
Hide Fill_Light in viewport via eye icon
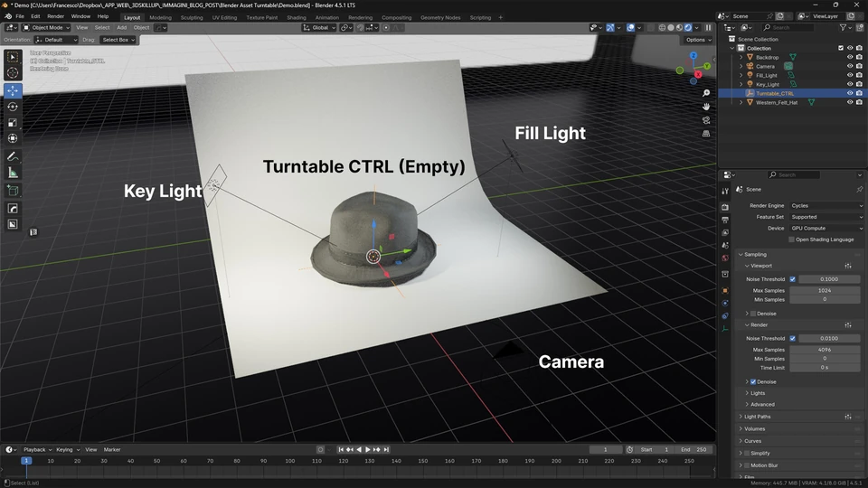pos(850,75)
